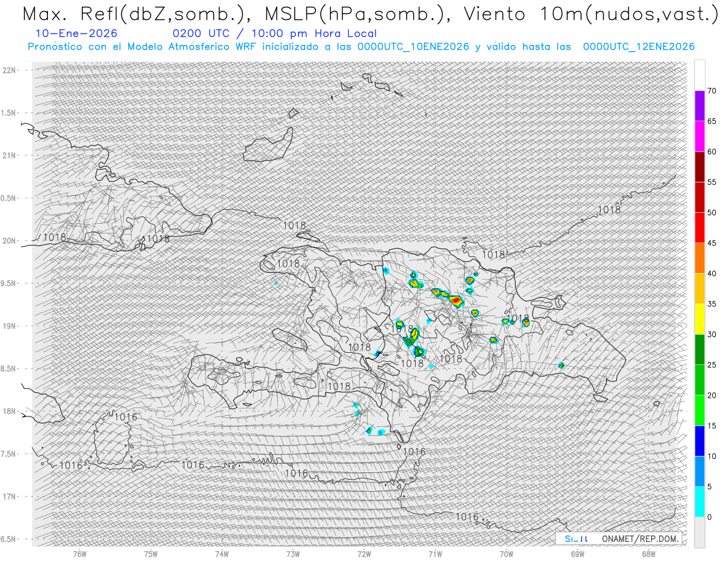Click the '22N' latitude label
728x562 pixels.
point(10,70)
